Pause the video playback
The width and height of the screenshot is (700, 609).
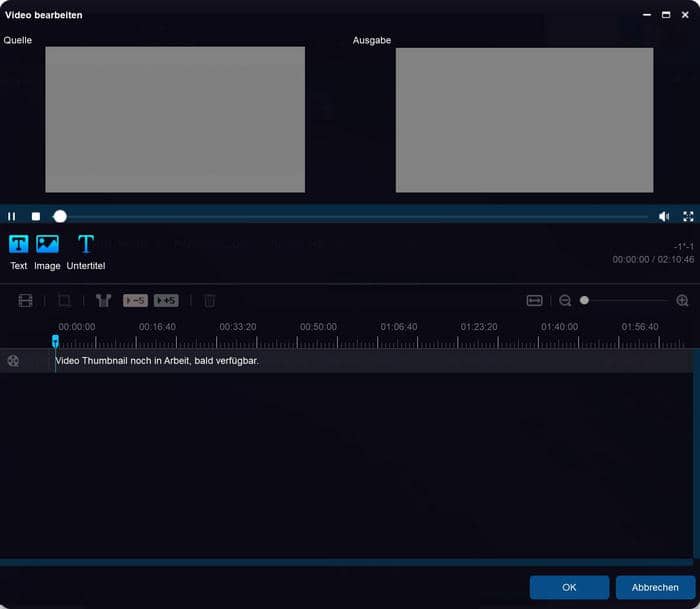tap(12, 216)
